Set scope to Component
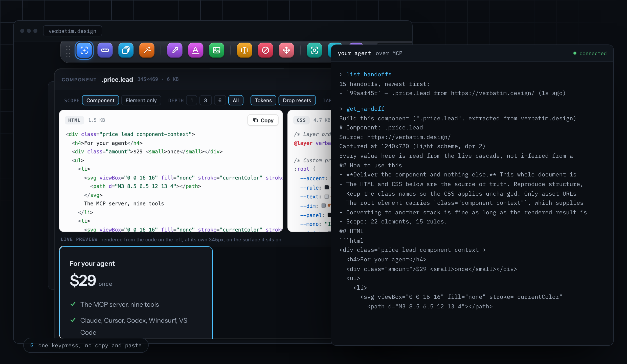Image resolution: width=627 pixels, height=364 pixels. [100, 100]
